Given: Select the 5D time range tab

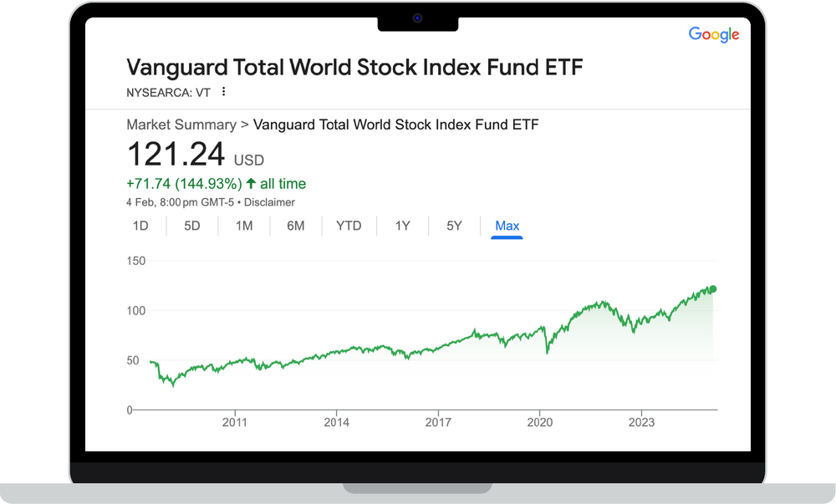Looking at the screenshot, I should coord(192,226).
